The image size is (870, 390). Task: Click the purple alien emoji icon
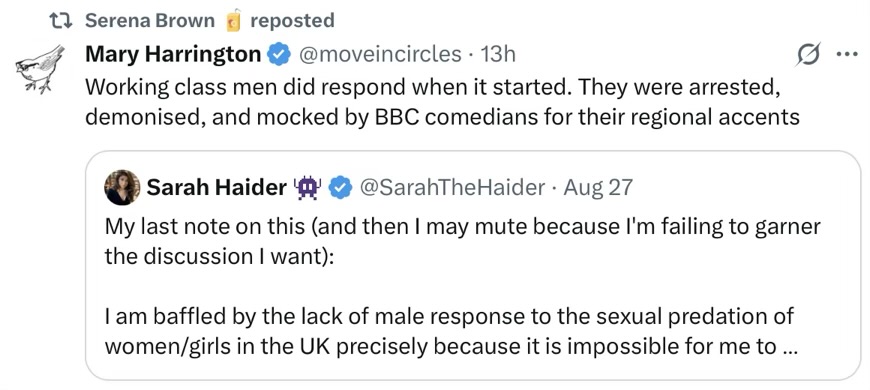point(307,188)
